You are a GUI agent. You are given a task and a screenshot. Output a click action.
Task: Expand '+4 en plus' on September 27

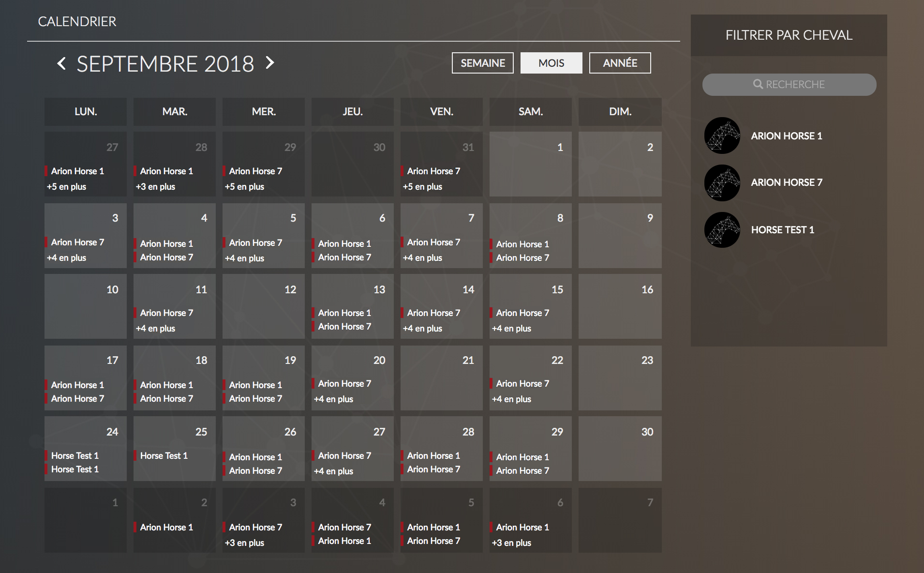pyautogui.click(x=333, y=471)
